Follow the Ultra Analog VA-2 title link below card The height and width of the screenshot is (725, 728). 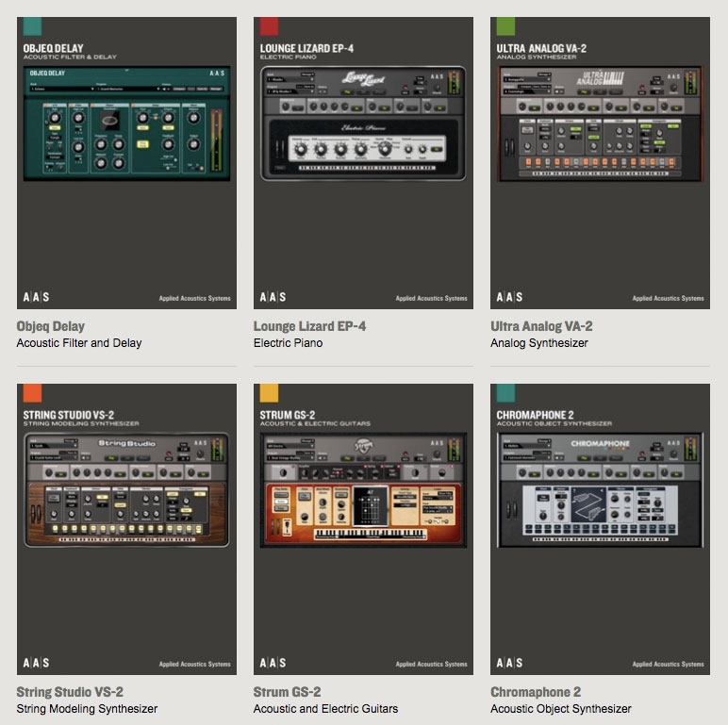pyautogui.click(x=541, y=326)
